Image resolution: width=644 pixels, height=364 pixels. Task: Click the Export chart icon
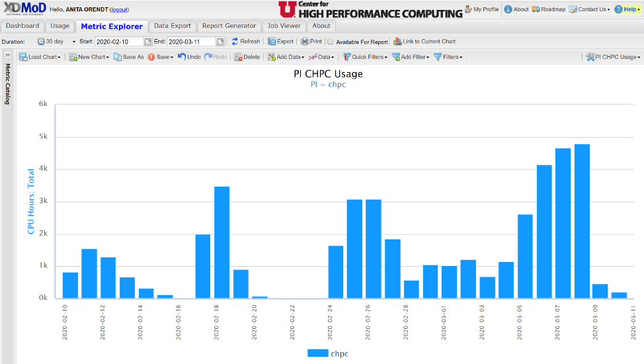tap(272, 42)
